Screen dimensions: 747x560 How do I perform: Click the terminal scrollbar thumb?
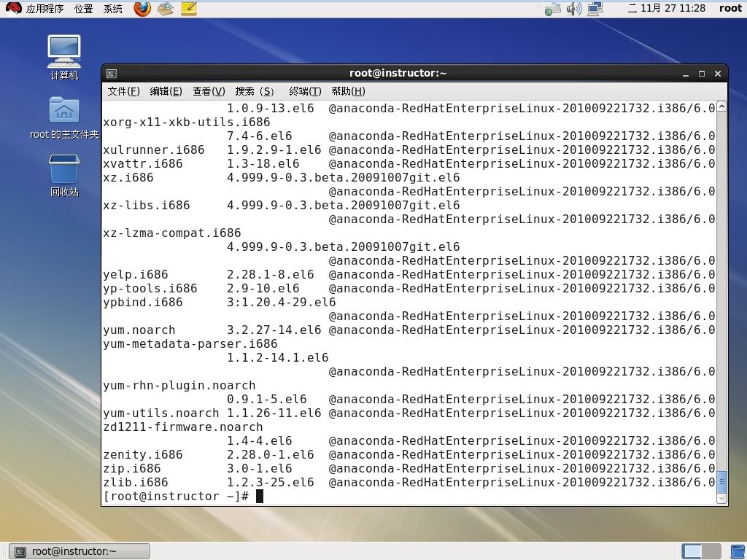coord(721,482)
